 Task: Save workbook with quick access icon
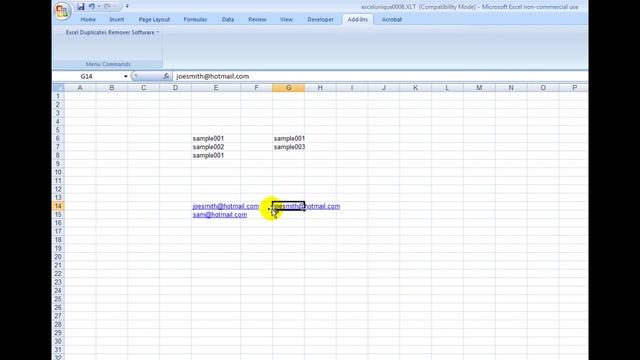click(81, 7)
